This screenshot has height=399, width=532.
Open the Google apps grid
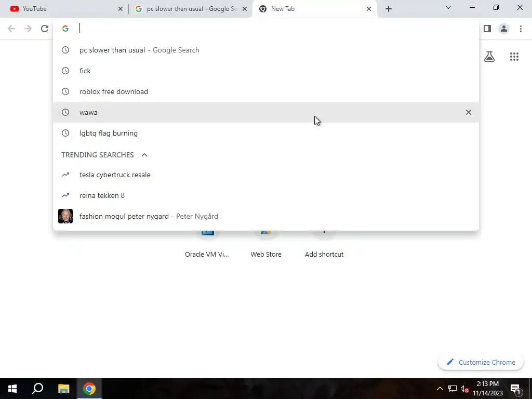point(514,56)
